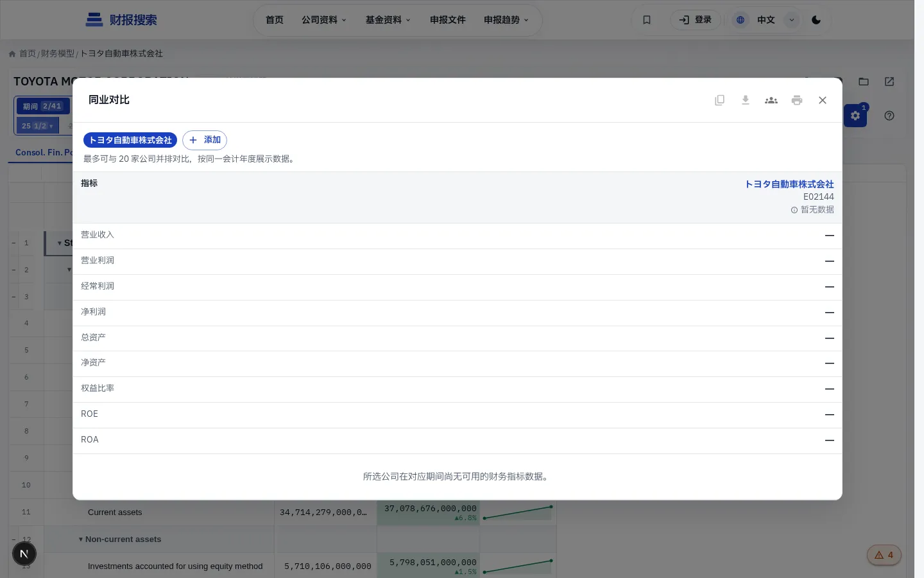Select the トヨタ自動車株式会社 chip
Viewport: 924px width, 578px height.
click(130, 140)
